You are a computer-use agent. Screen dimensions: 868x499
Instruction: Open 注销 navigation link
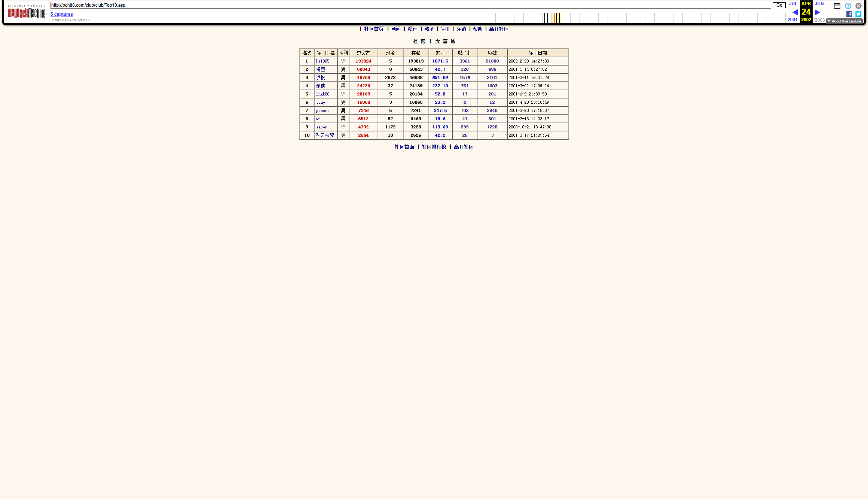(461, 29)
